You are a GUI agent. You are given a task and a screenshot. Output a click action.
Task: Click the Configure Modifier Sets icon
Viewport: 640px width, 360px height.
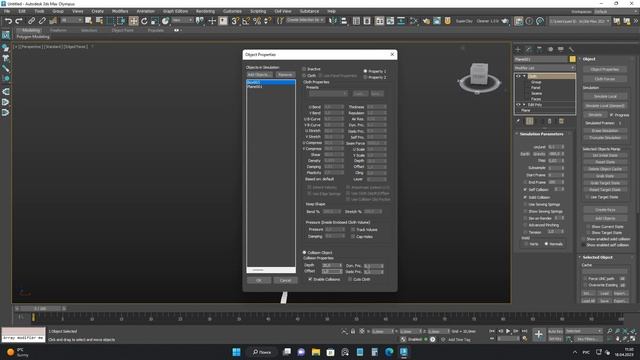click(x=561, y=121)
